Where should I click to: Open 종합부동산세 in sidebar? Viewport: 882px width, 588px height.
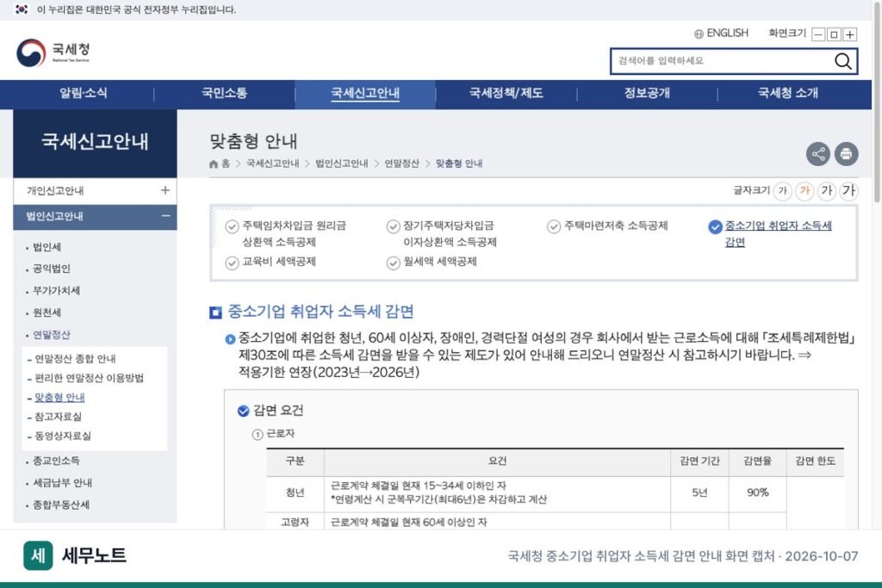[61, 504]
